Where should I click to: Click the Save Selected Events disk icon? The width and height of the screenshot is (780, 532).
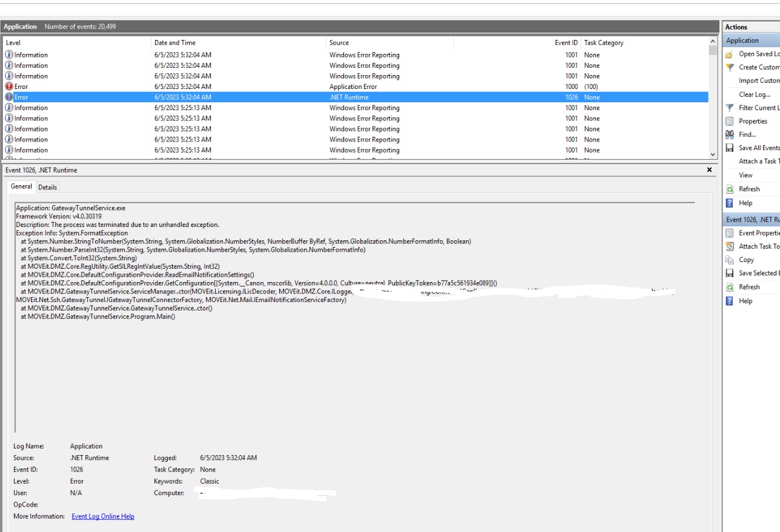(730, 273)
